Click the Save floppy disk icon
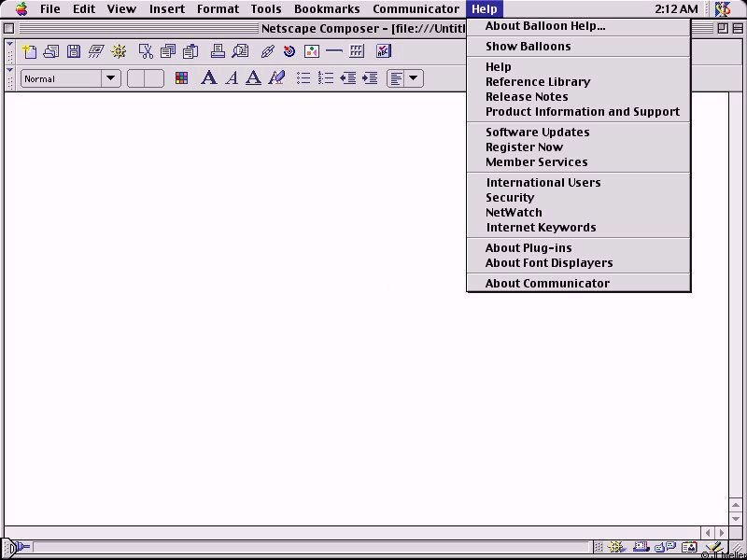This screenshot has height=560, width=747. [74, 51]
